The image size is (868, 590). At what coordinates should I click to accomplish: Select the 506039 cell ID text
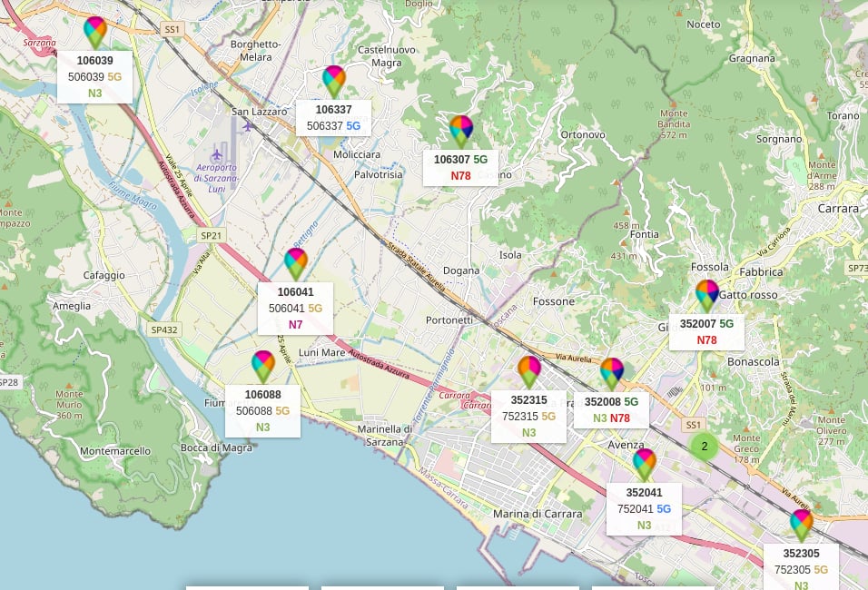click(x=86, y=77)
